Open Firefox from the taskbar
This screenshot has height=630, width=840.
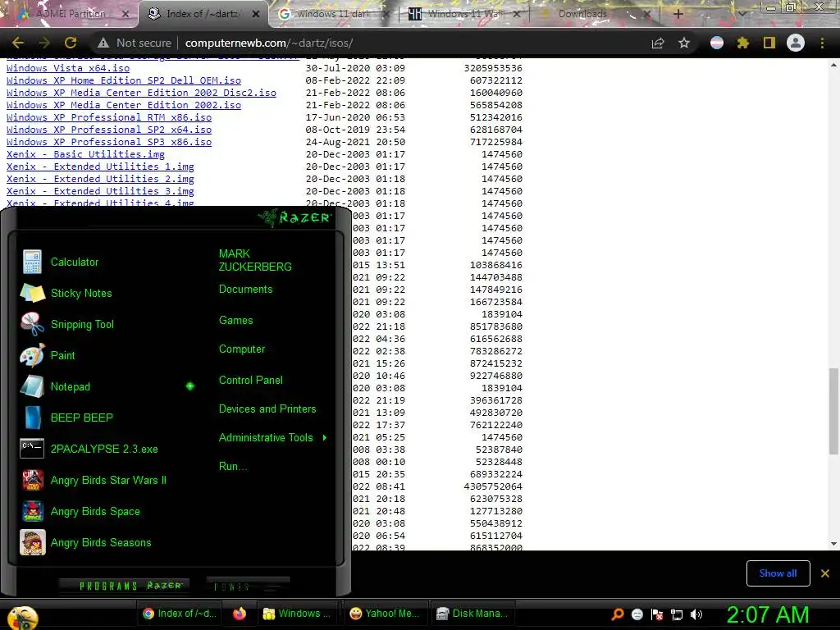pos(240,614)
